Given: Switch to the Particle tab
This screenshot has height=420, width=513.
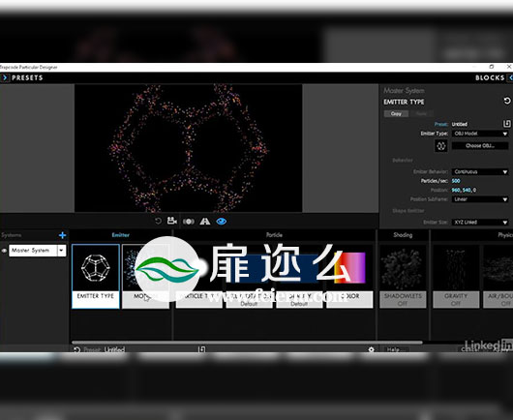Looking at the screenshot, I should coord(274,235).
